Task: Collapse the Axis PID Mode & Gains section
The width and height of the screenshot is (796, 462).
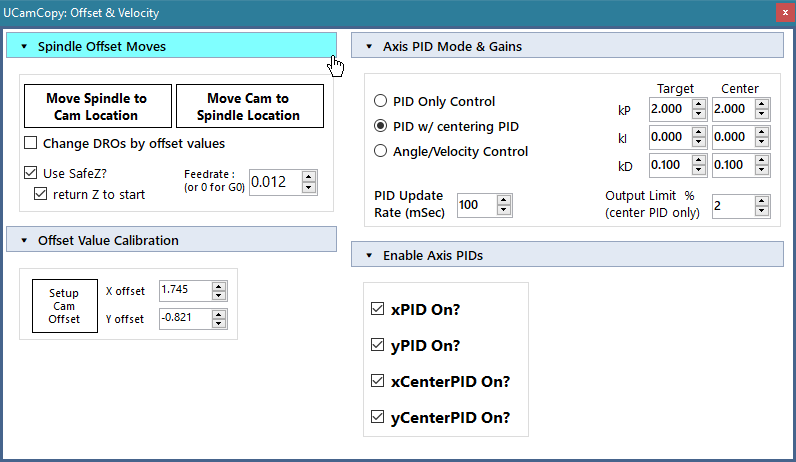Action: pos(567,46)
